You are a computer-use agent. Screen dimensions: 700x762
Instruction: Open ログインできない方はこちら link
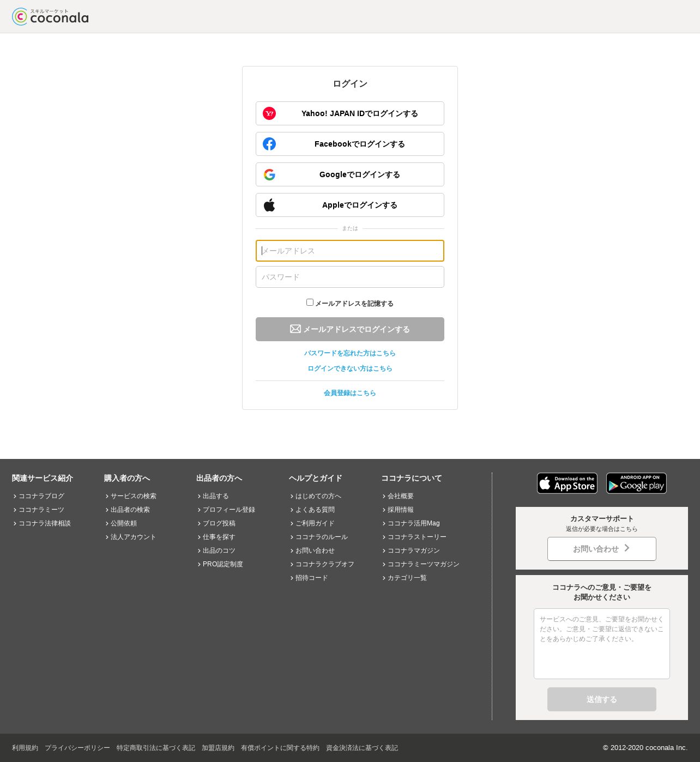(350, 368)
